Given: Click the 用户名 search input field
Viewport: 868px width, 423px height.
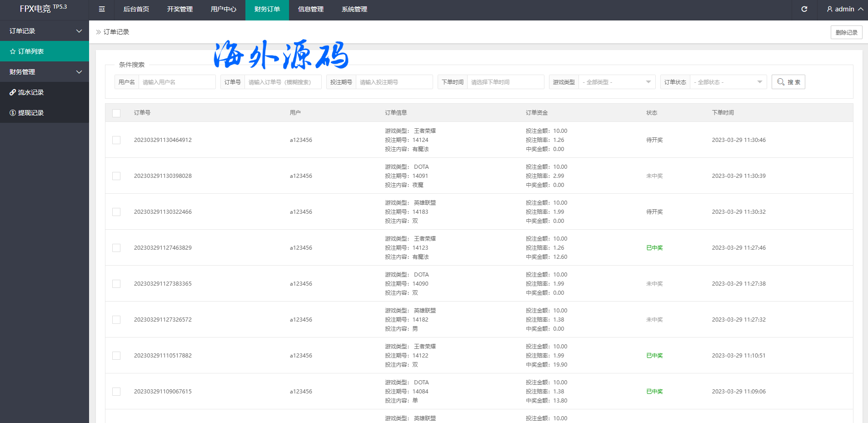Looking at the screenshot, I should click(177, 82).
